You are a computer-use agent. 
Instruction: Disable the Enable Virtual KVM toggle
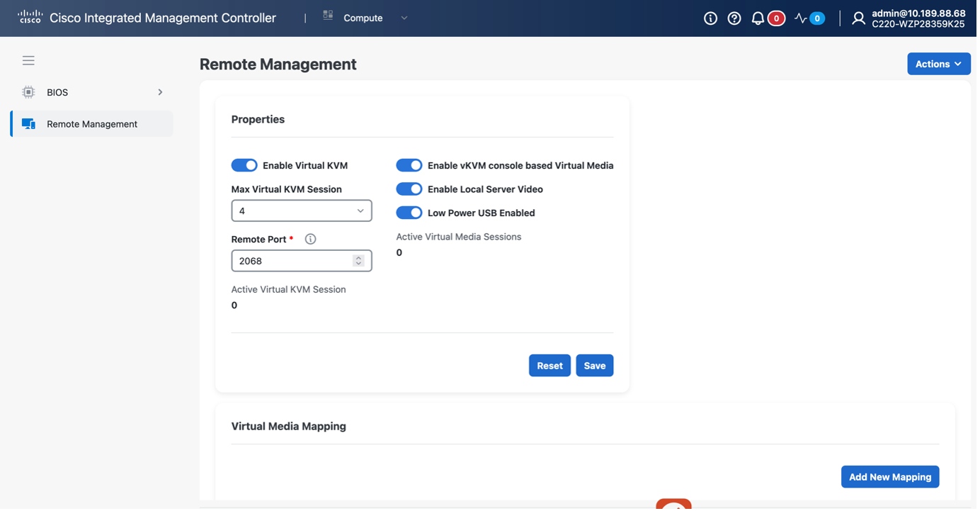pyautogui.click(x=244, y=165)
